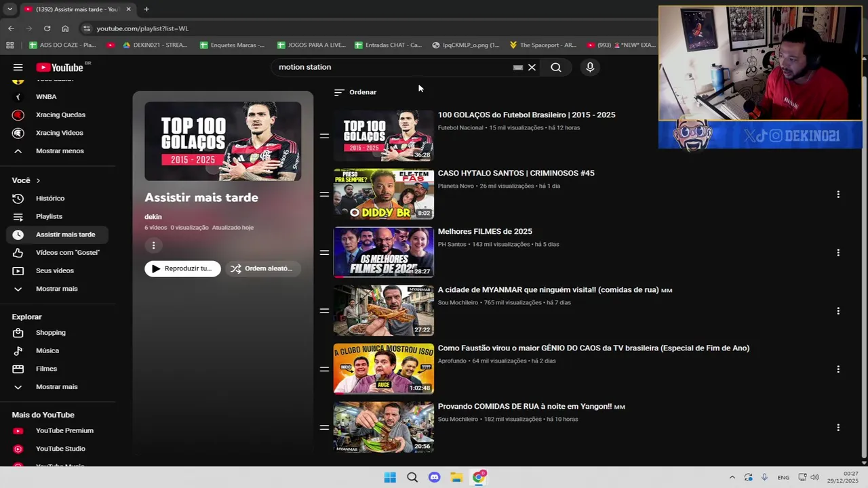Click inside the motion station search field
The height and width of the screenshot is (488, 868).
pos(393,67)
